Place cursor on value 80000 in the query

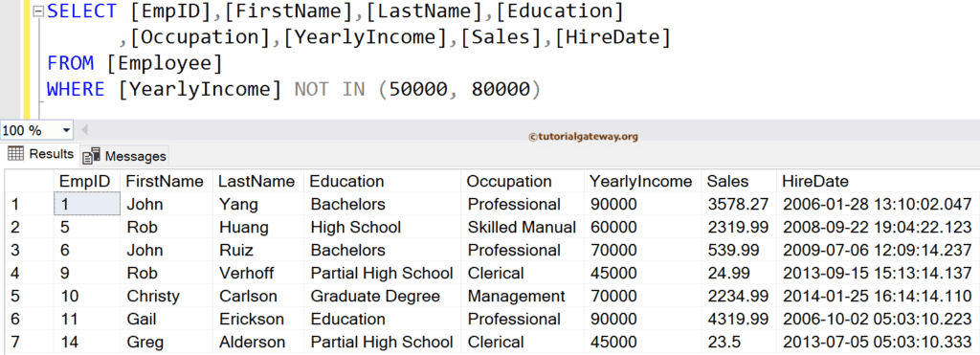[x=501, y=89]
